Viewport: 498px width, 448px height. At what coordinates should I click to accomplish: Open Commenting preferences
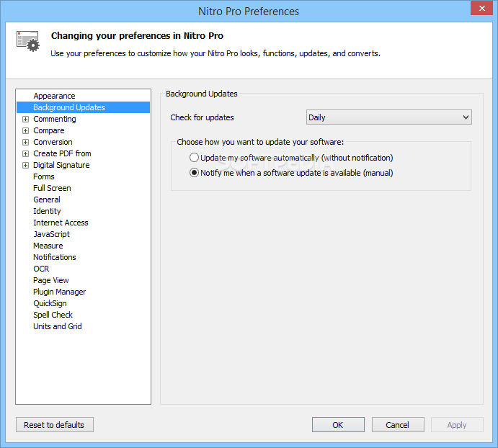(55, 119)
